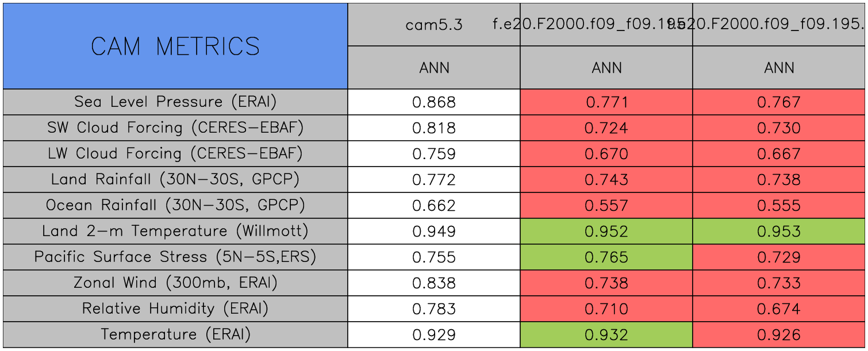
Task: Click the Relative Humidity (ERAI) label
Action: pyautogui.click(x=175, y=308)
